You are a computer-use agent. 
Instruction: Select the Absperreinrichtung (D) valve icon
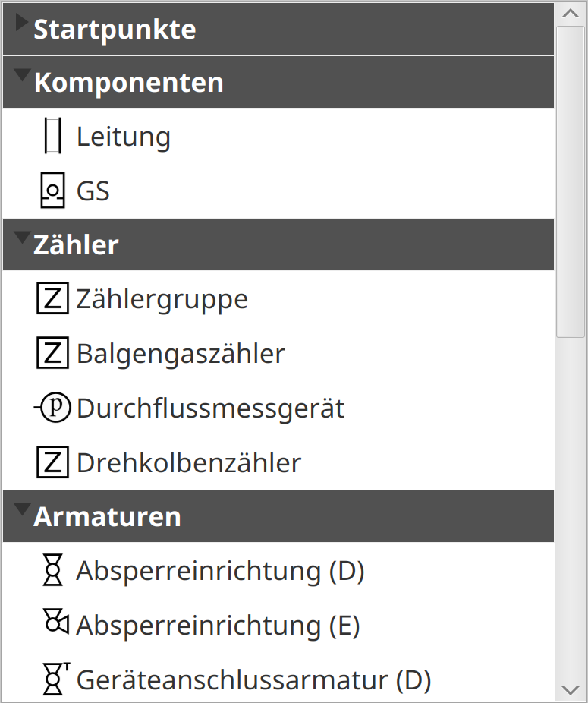pyautogui.click(x=52, y=570)
